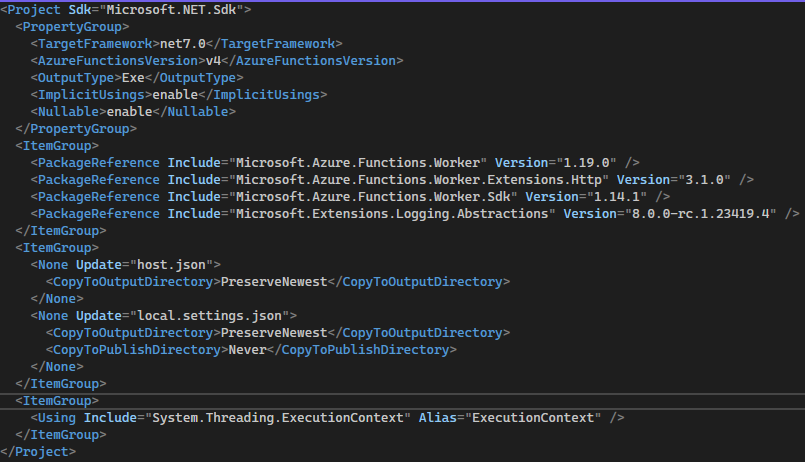Click the closing PropertyGroup tag
Image resolution: width=805 pixels, height=462 pixels.
[76, 128]
